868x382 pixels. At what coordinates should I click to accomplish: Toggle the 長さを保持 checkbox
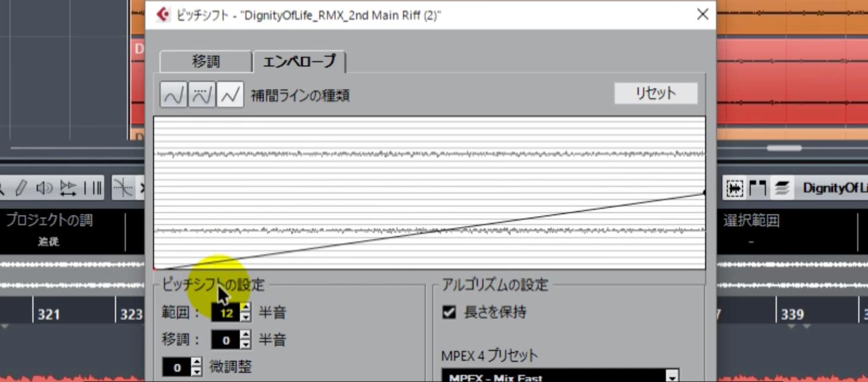click(x=449, y=312)
